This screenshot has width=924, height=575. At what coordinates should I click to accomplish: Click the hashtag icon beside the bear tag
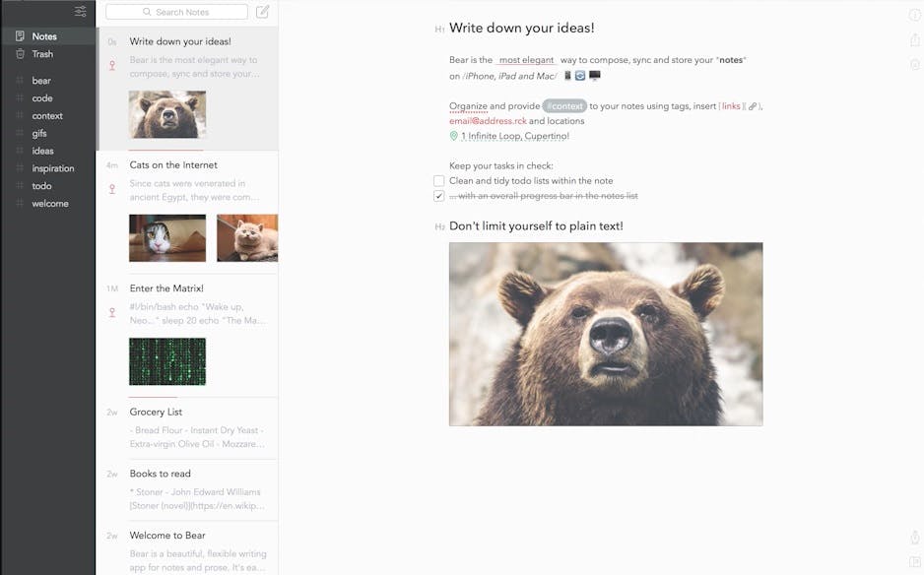pyautogui.click(x=21, y=80)
